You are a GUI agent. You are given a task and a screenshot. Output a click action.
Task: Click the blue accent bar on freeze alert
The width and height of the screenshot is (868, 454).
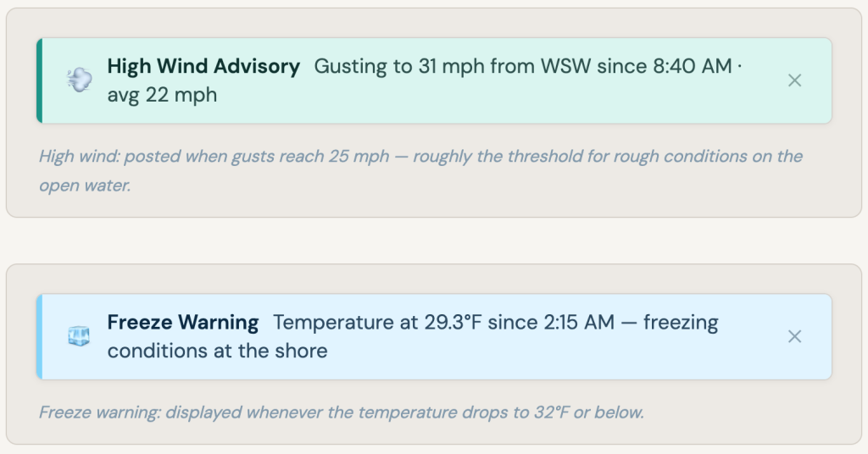pos(39,336)
